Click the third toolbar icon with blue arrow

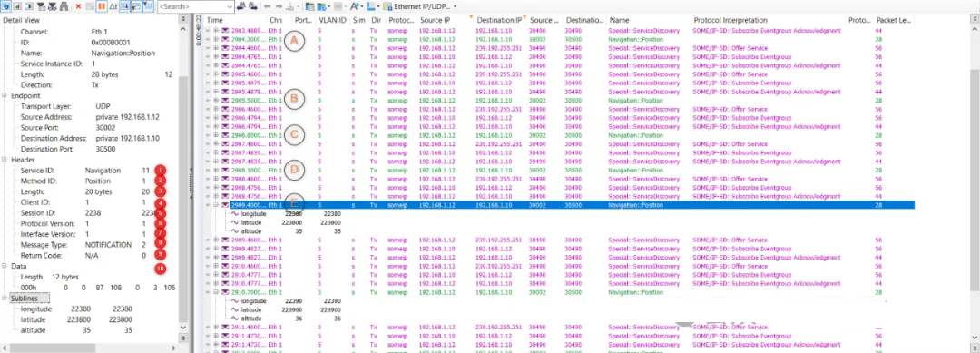[x=29, y=6]
